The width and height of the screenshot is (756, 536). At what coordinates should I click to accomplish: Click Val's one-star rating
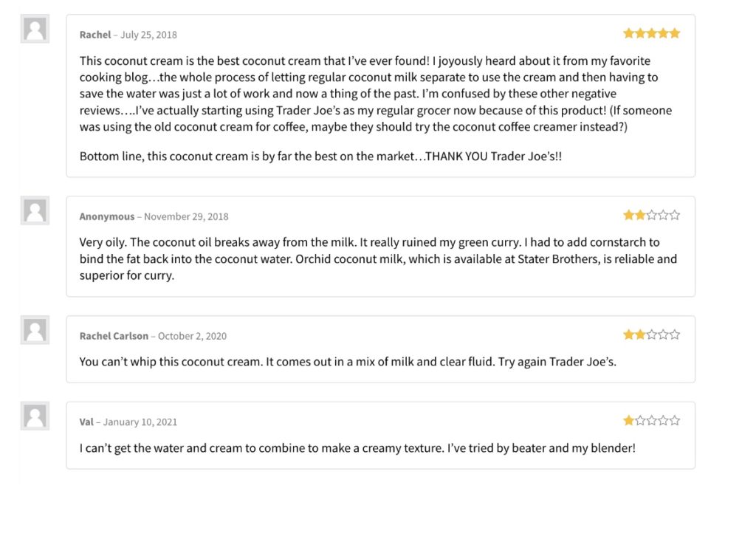click(651, 420)
